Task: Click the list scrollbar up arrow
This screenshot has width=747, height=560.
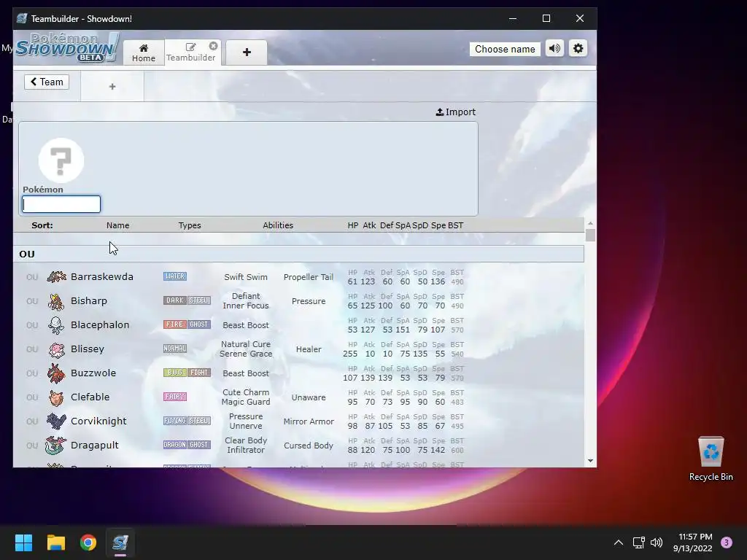Action: 590,223
